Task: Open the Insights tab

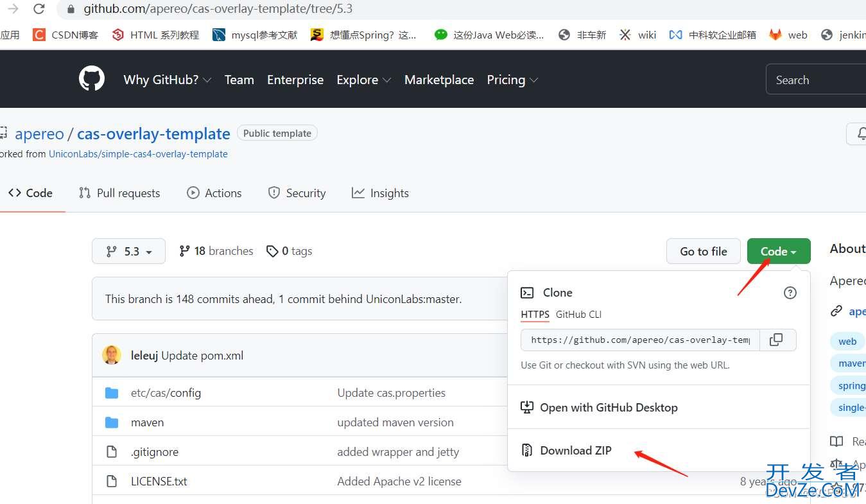Action: click(x=380, y=193)
